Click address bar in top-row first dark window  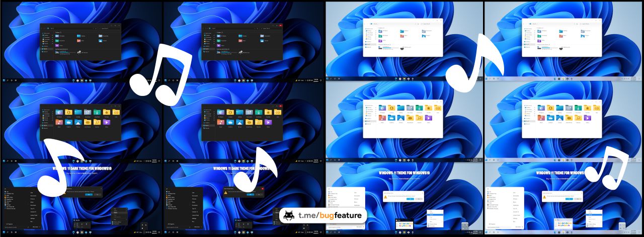[x=70, y=29]
